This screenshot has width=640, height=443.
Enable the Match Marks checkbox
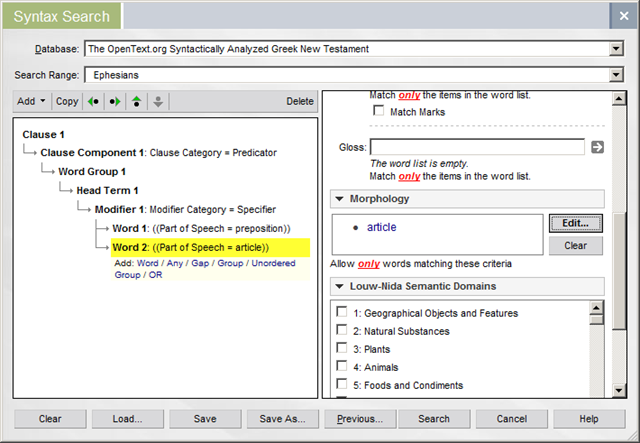[379, 112]
